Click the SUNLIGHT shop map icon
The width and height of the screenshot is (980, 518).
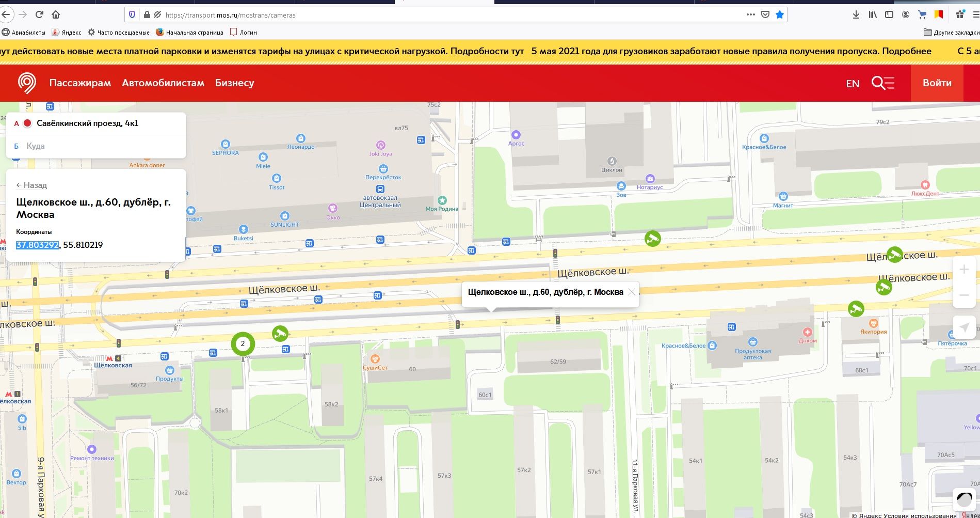(285, 216)
